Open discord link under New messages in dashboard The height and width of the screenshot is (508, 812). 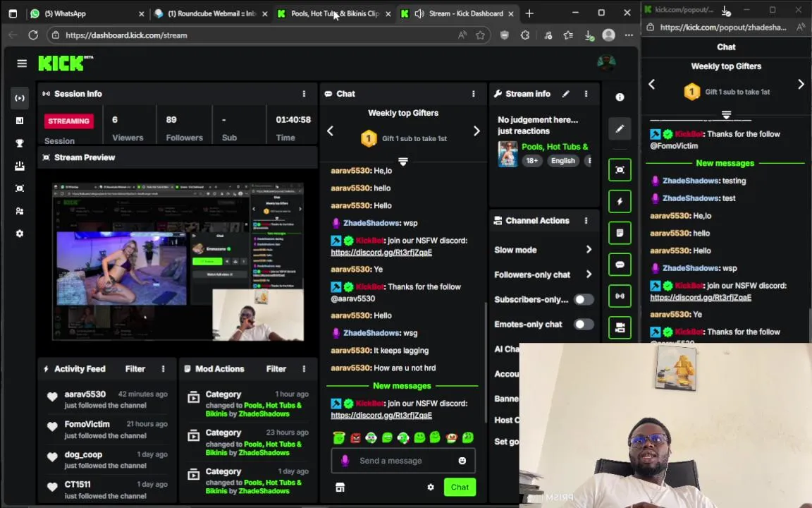pos(381,416)
